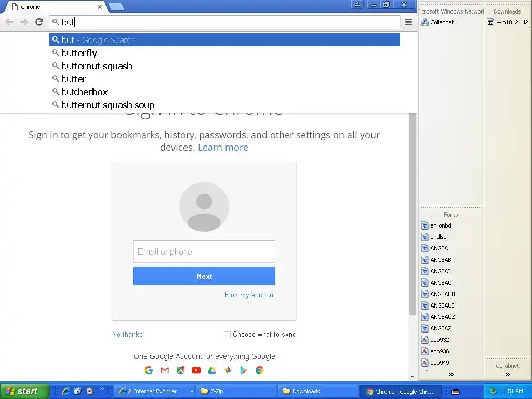Screen dimensions: 532x399
Task: Click the Google Drive icon
Action: (x=212, y=370)
